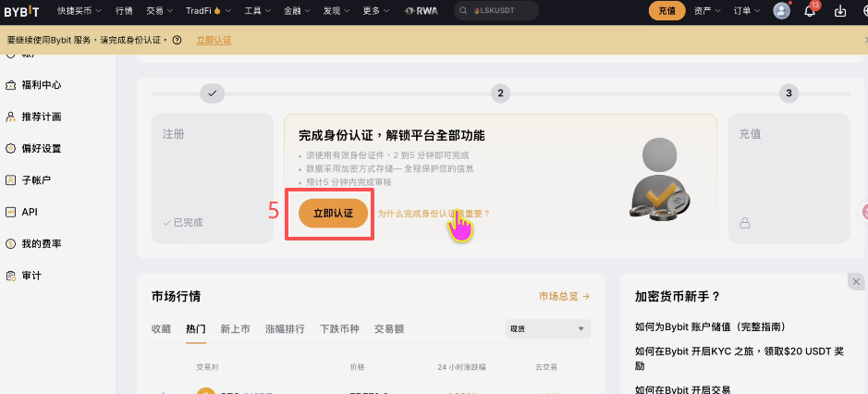Click the search magnifier icon
Image resolution: width=868 pixels, height=394 pixels.
(x=463, y=10)
